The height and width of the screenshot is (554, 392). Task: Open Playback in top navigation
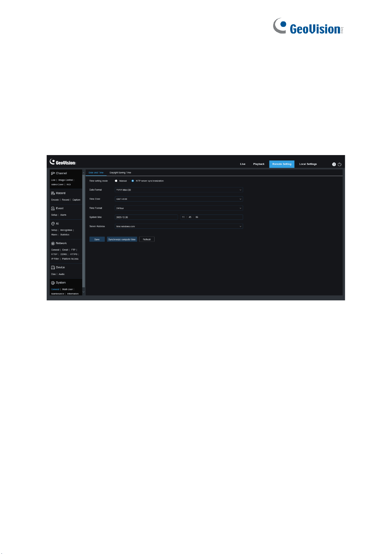pos(259,164)
